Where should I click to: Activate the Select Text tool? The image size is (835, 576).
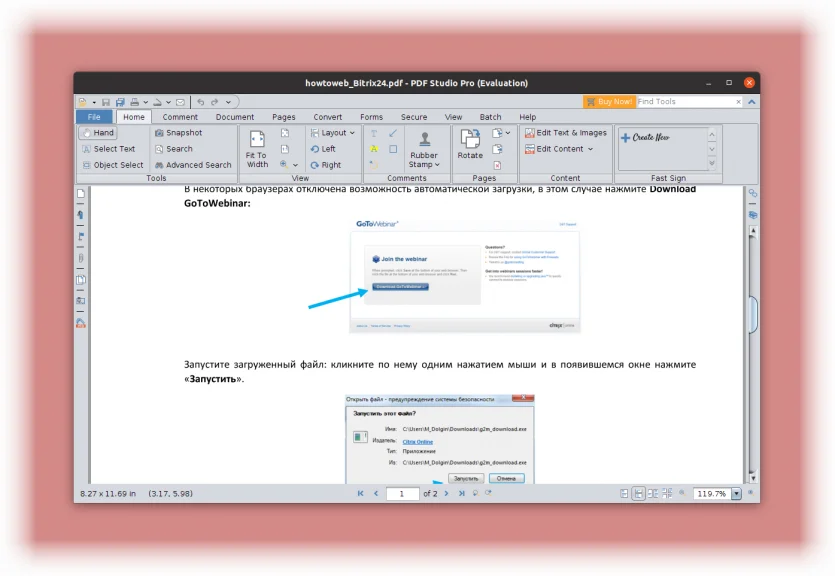pos(109,149)
